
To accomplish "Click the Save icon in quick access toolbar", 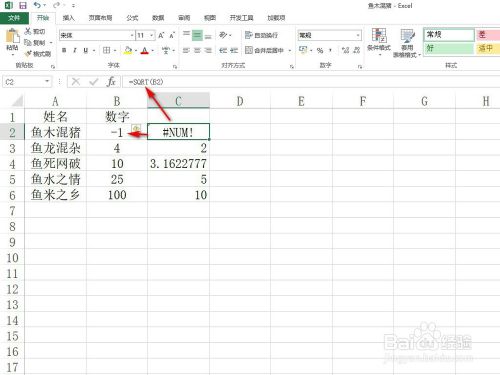I will coord(23,6).
